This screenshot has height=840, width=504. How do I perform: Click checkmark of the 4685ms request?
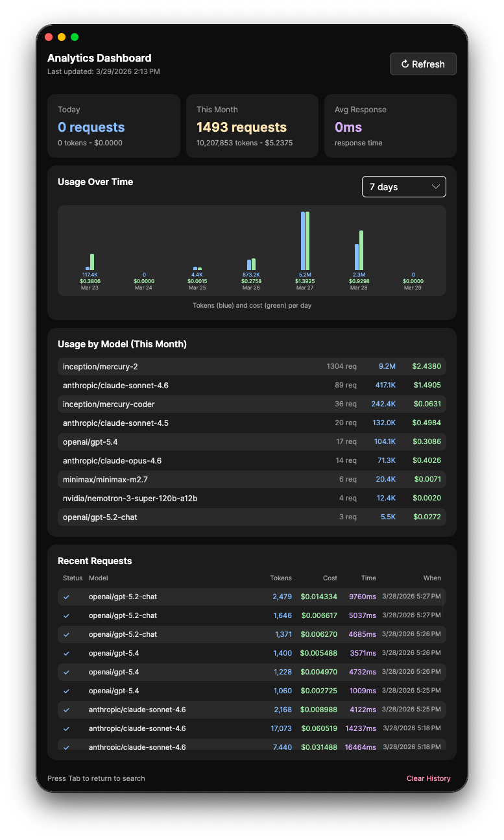click(x=66, y=634)
